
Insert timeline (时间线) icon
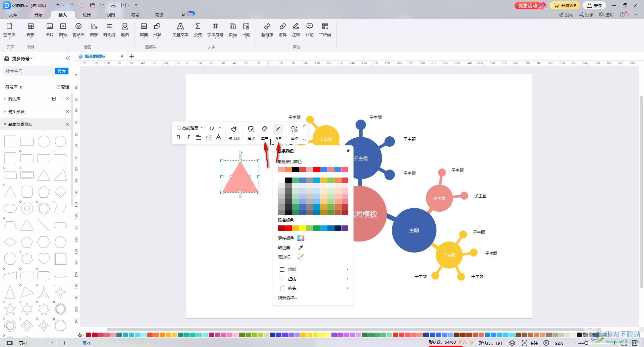click(109, 30)
